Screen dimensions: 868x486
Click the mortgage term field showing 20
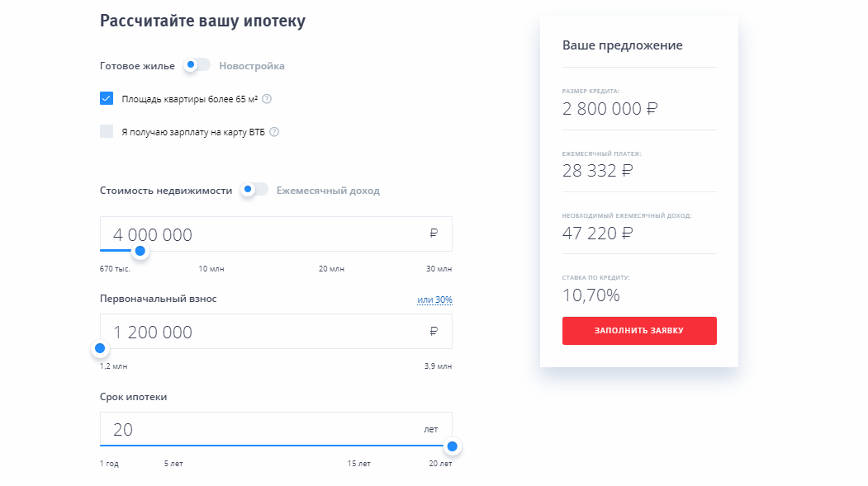click(256, 429)
